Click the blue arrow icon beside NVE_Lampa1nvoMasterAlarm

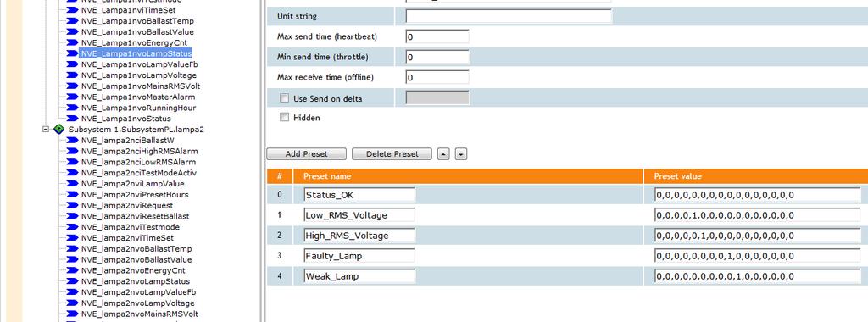pyautogui.click(x=72, y=97)
